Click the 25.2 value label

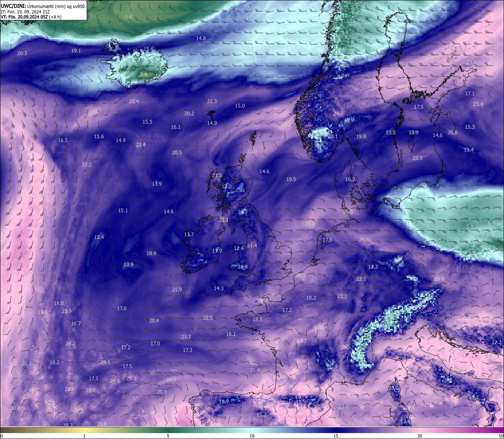tap(131, 379)
